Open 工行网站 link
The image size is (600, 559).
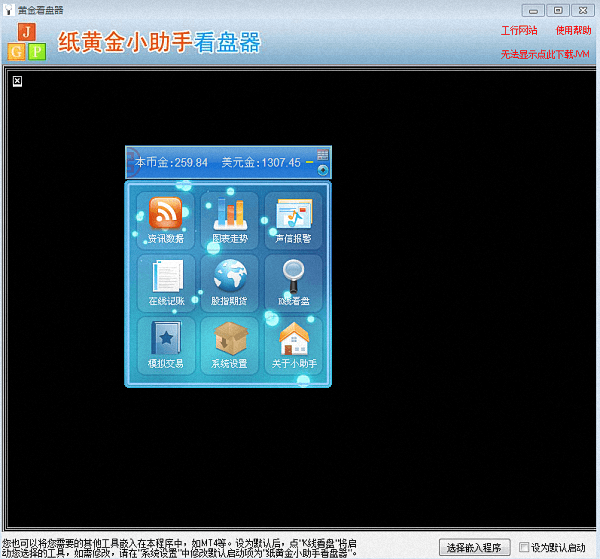519,30
